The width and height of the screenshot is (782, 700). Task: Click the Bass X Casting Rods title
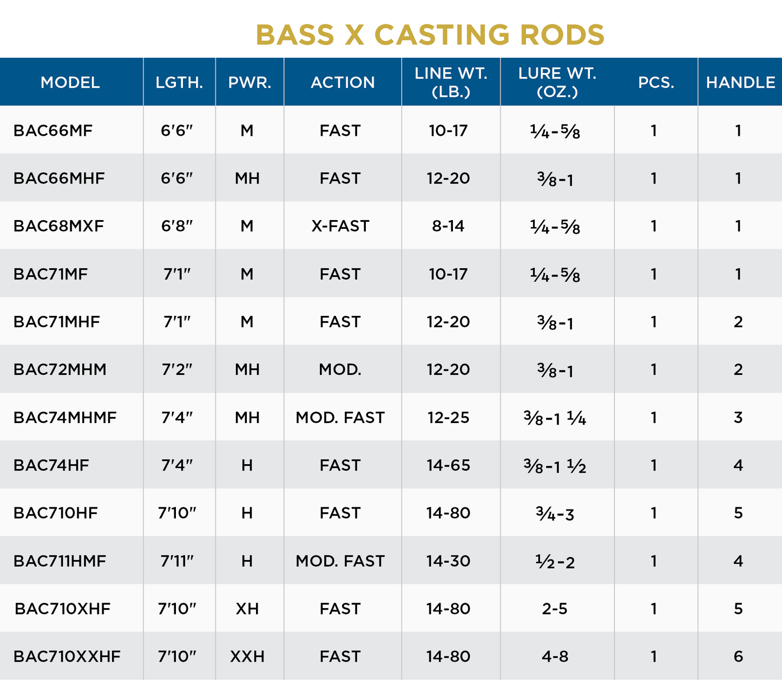(430, 35)
